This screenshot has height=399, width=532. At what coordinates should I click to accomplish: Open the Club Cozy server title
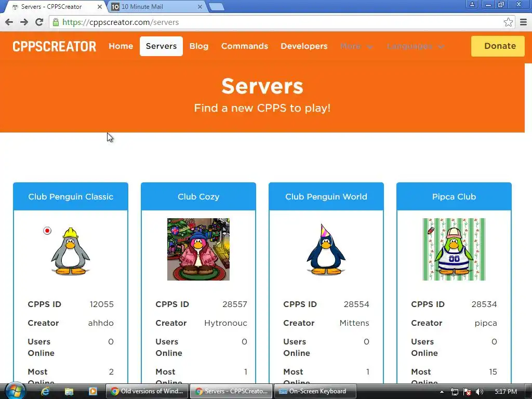click(x=198, y=197)
